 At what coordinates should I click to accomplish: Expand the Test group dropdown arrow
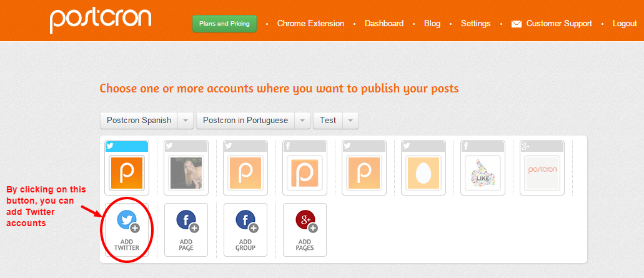[350, 121]
